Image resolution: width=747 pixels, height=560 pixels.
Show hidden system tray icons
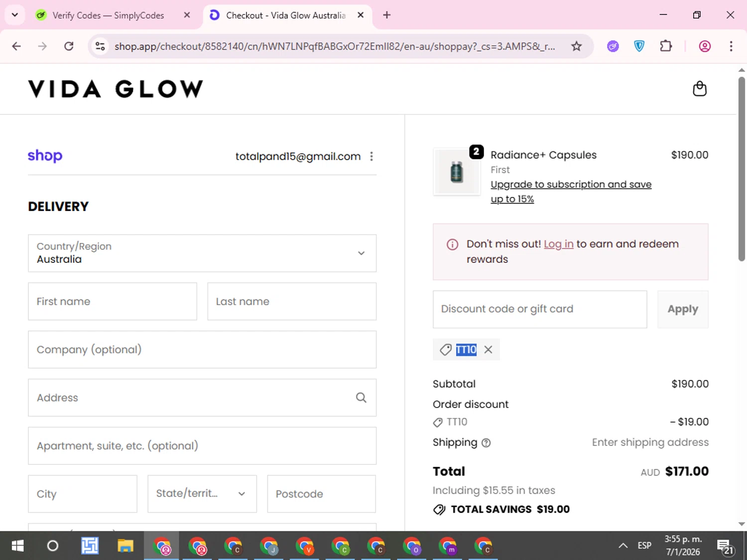tap(623, 546)
